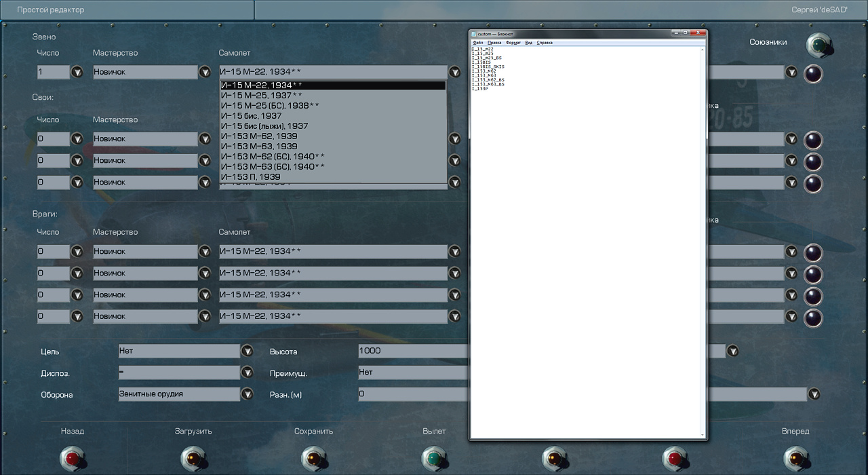Click line I_15_m25_BS in Notepad

click(x=486, y=58)
